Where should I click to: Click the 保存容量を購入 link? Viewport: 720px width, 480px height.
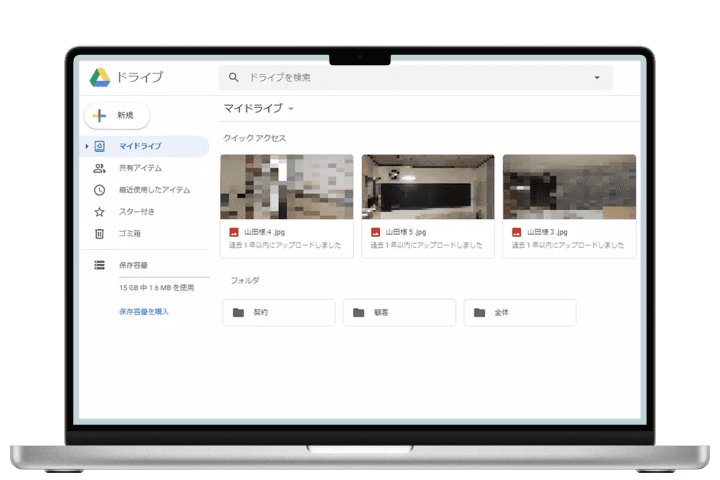click(x=144, y=311)
